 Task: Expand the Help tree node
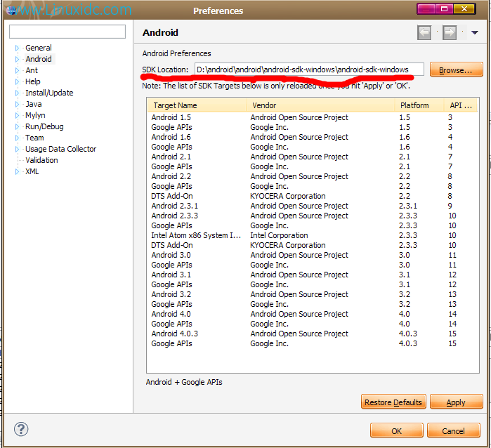point(17,81)
